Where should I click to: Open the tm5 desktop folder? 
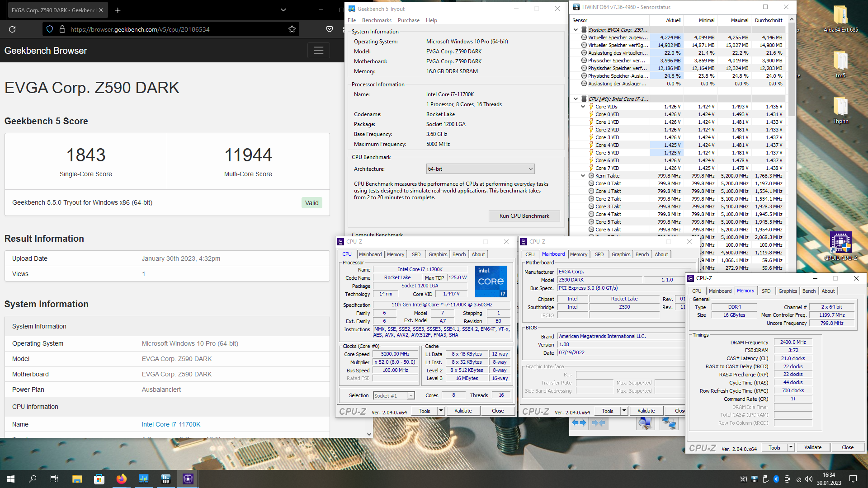(840, 65)
